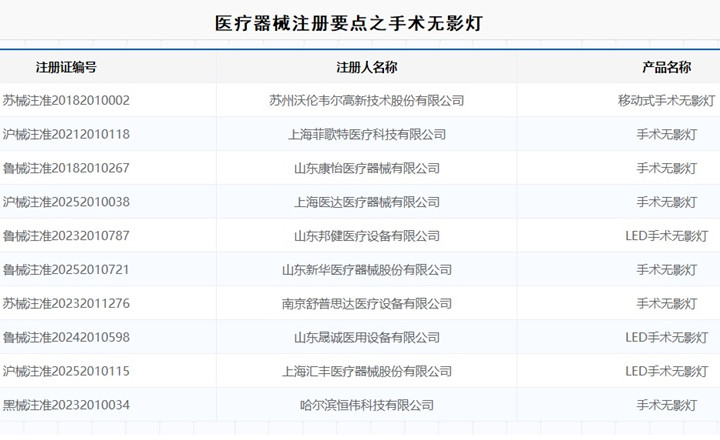Select cell 沪械注准20252010115
This screenshot has width=720, height=440.
[x=66, y=371]
